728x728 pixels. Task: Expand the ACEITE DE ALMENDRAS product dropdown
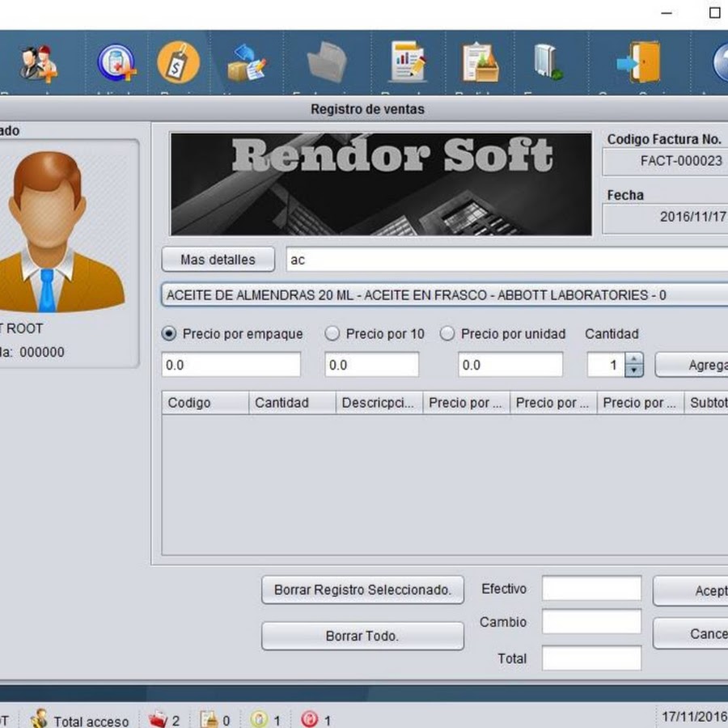click(445, 295)
